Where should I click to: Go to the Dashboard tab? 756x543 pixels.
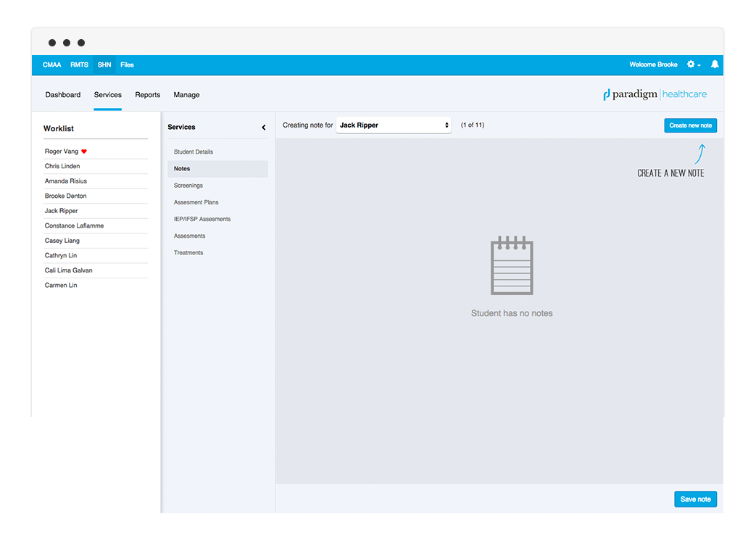click(63, 94)
